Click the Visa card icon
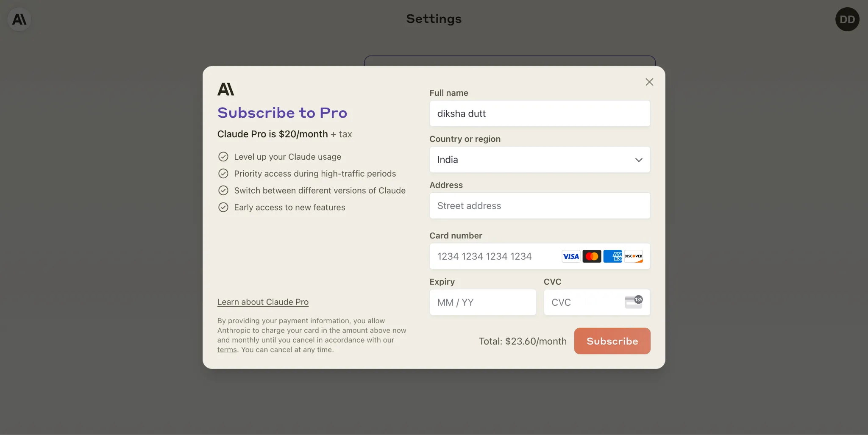Viewport: 868px width, 435px height. tap(571, 256)
